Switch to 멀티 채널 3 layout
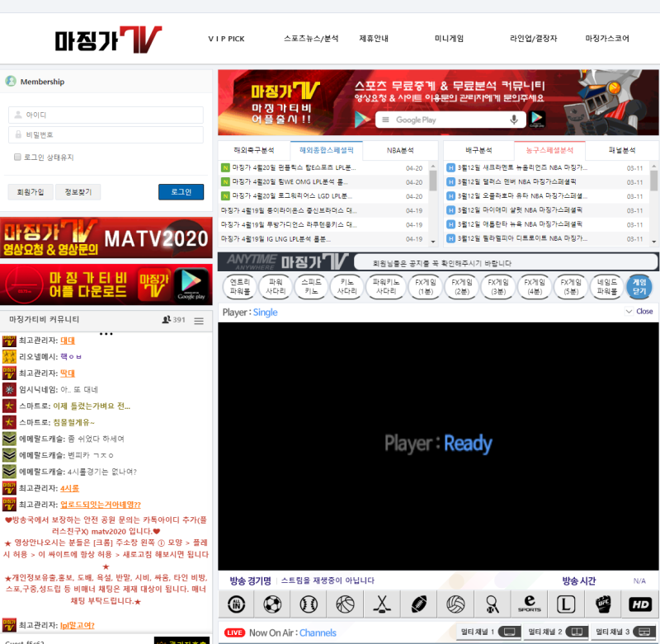 (x=624, y=632)
